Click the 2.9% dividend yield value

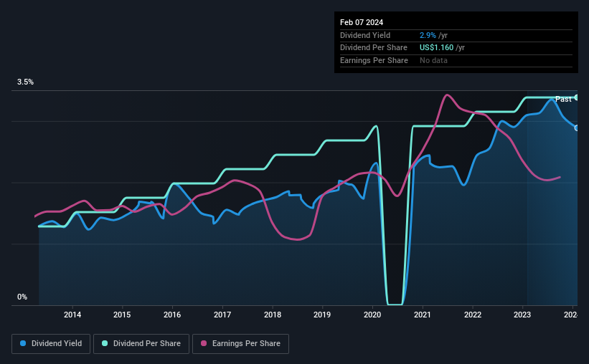pyautogui.click(x=428, y=35)
